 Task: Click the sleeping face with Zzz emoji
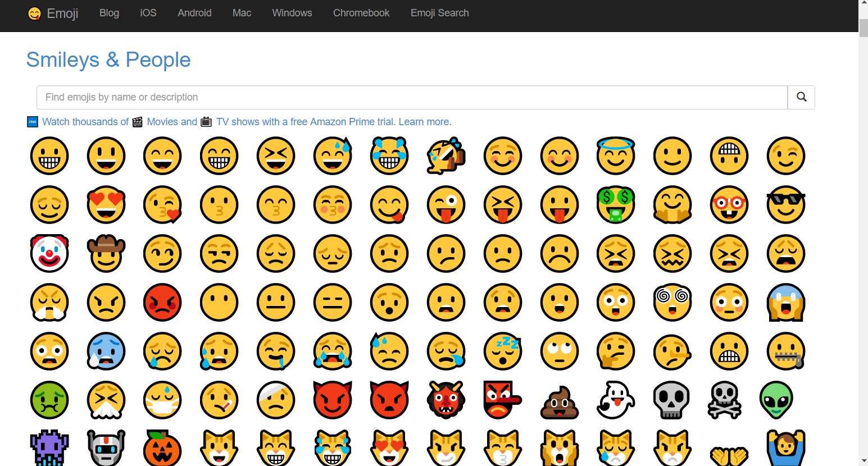pyautogui.click(x=503, y=351)
